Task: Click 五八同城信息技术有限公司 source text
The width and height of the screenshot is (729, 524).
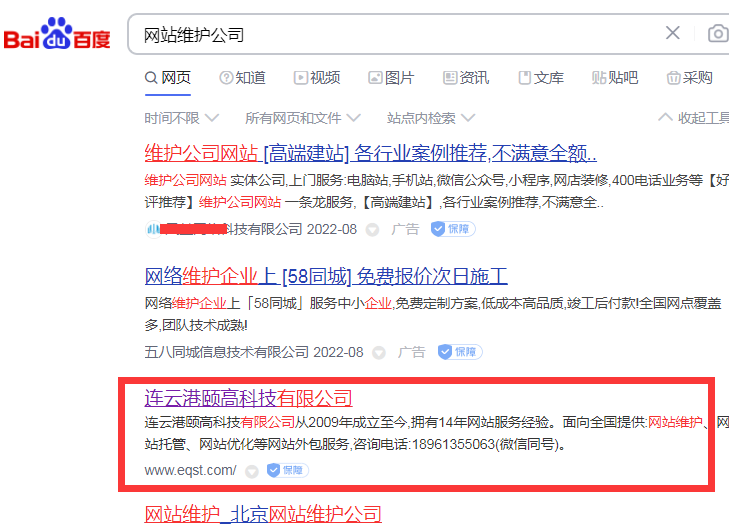Action: tap(226, 352)
